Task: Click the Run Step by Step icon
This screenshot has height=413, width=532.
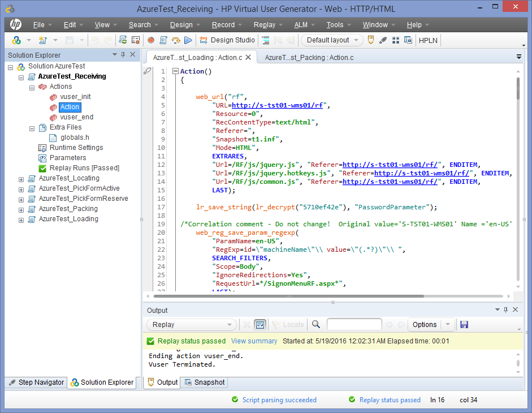Action: tap(176, 40)
